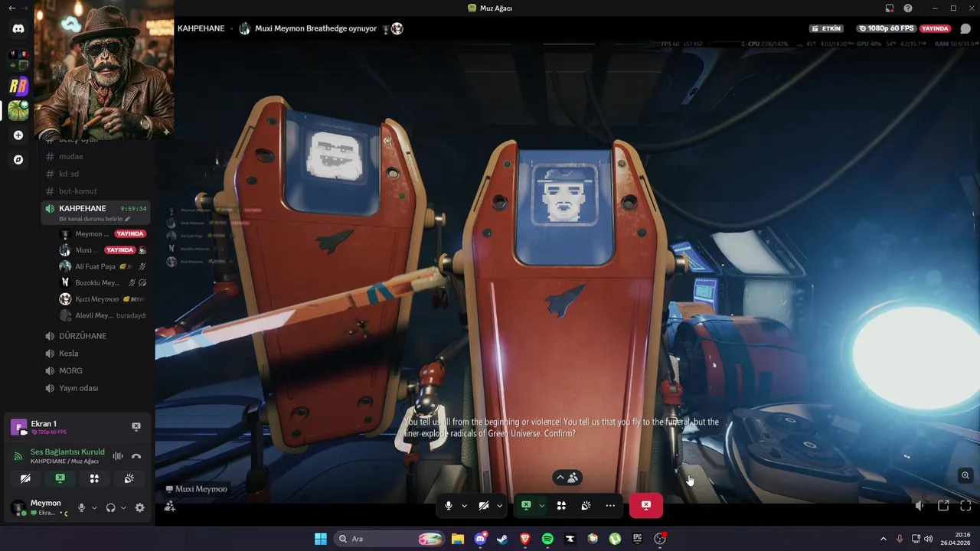Viewport: 980px width, 551px height.
Task: Select user Bozoklu Mey... in voice list
Action: (97, 282)
